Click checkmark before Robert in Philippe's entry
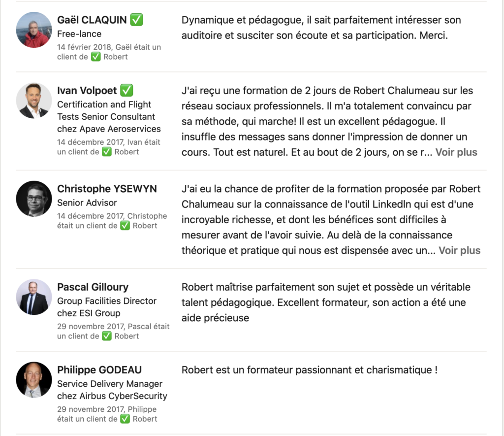 pyautogui.click(x=125, y=419)
